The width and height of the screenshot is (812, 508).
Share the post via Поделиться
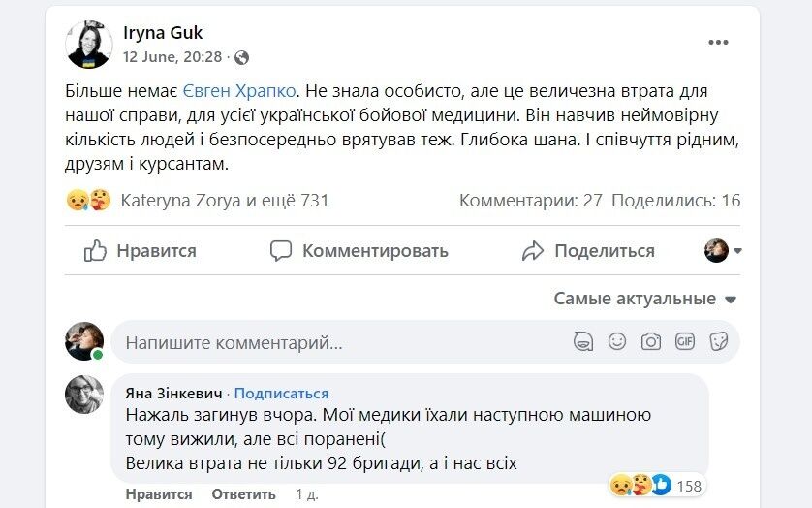(588, 251)
